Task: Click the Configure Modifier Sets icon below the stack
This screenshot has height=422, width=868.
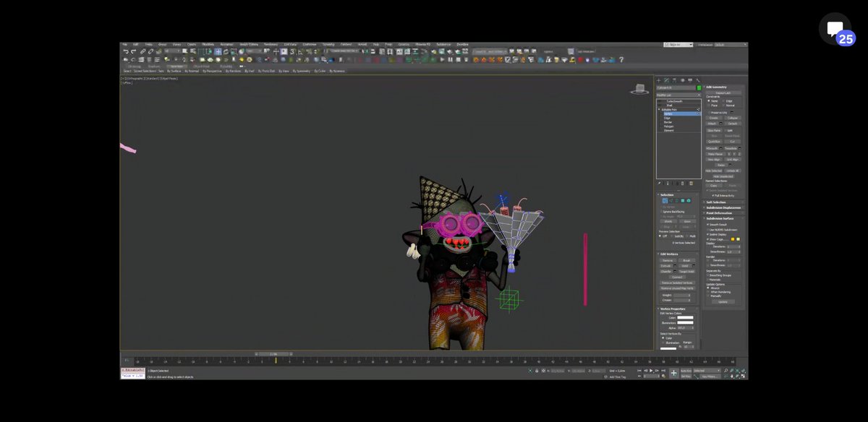Action: point(692,183)
